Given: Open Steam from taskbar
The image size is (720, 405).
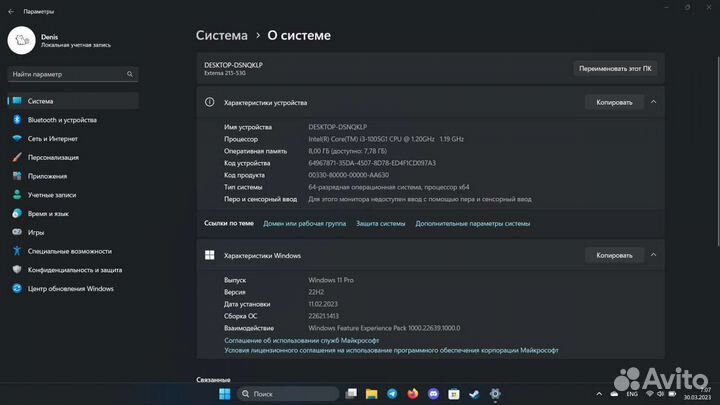Looking at the screenshot, I should [474, 394].
